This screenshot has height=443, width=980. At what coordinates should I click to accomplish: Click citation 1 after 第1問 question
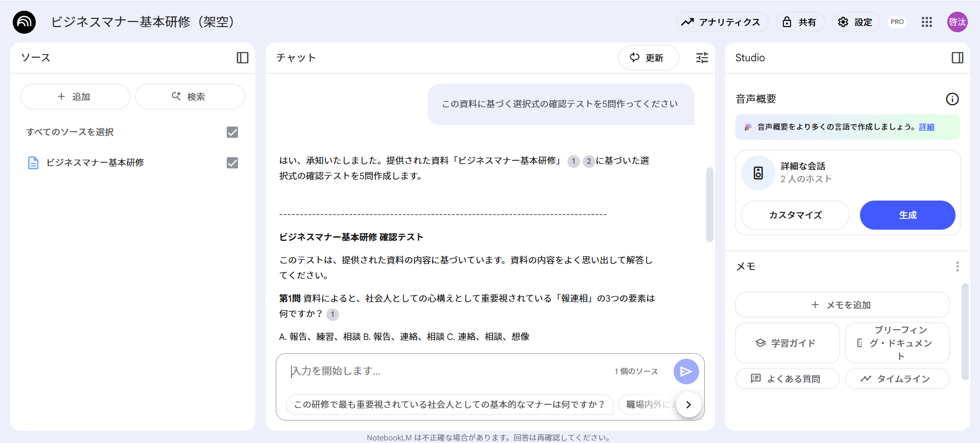pos(332,314)
